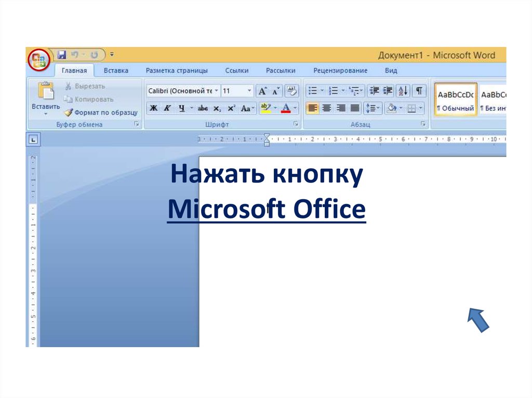532x398 pixels.
Task: Apply shading paint bucket color
Action: (x=392, y=108)
